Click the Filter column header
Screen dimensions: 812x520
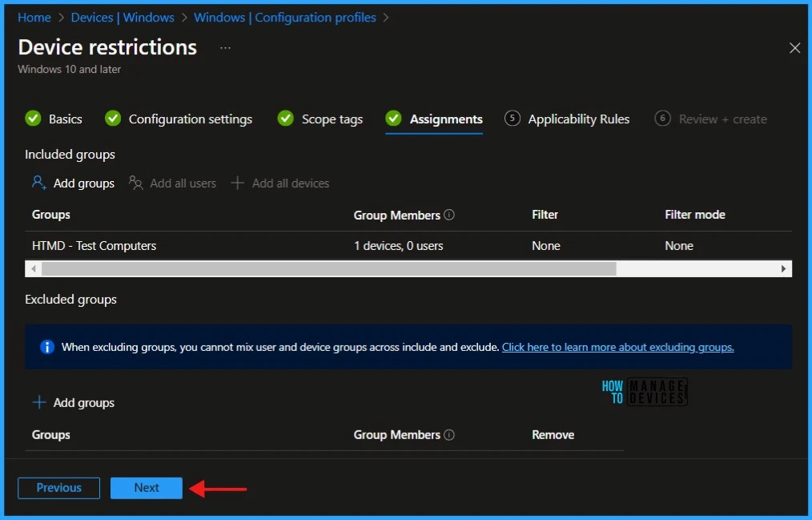coord(545,215)
